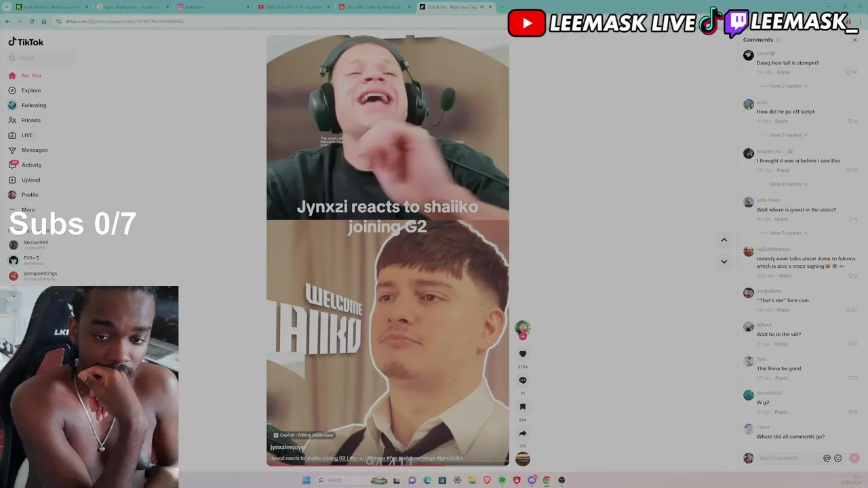Open OBS Studio from the taskbar
868x488 pixels.
click(561, 480)
